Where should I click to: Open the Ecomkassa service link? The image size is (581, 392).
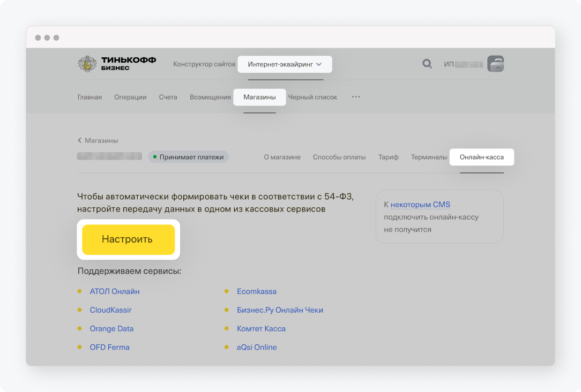coord(257,291)
